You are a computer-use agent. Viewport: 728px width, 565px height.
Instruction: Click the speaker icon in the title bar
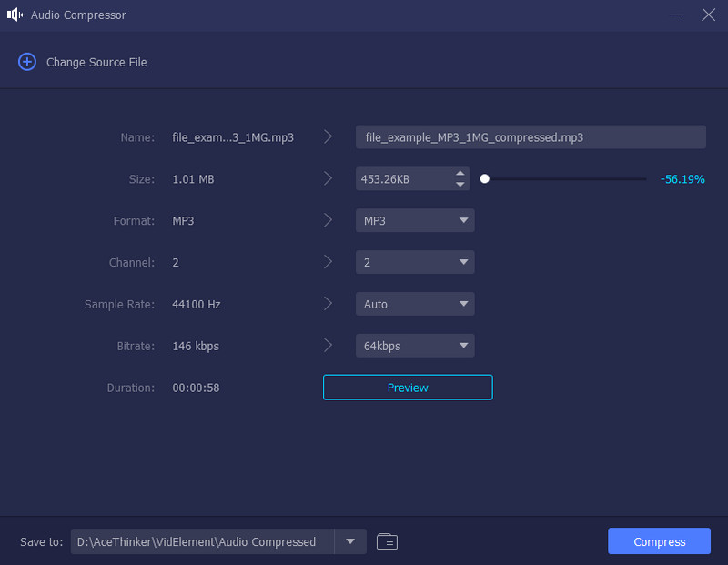(x=15, y=15)
